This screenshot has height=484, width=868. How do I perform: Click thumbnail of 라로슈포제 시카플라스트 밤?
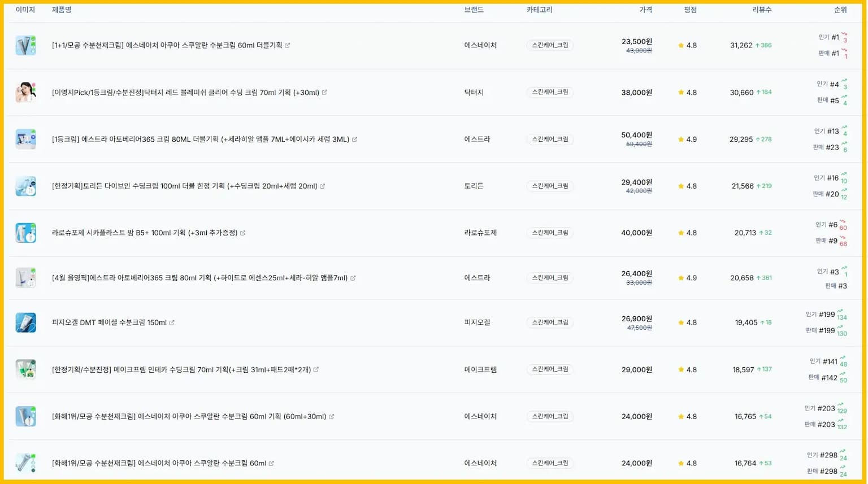(x=25, y=233)
